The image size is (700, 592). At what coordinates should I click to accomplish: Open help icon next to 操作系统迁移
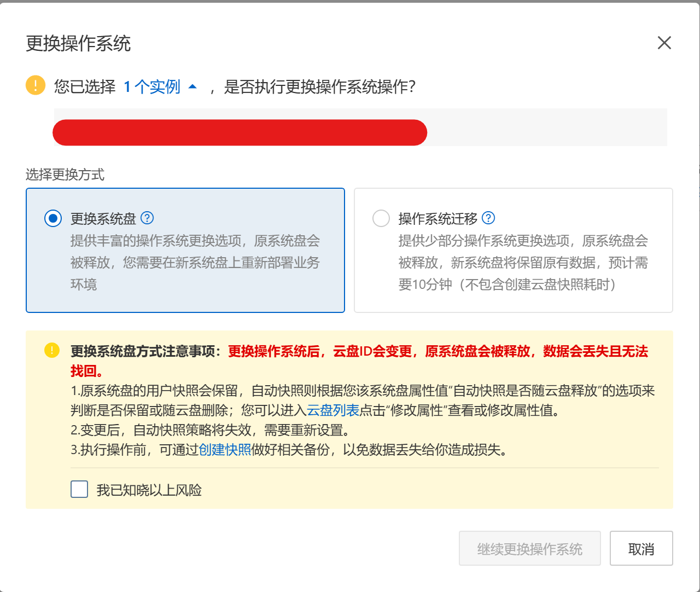pos(488,218)
